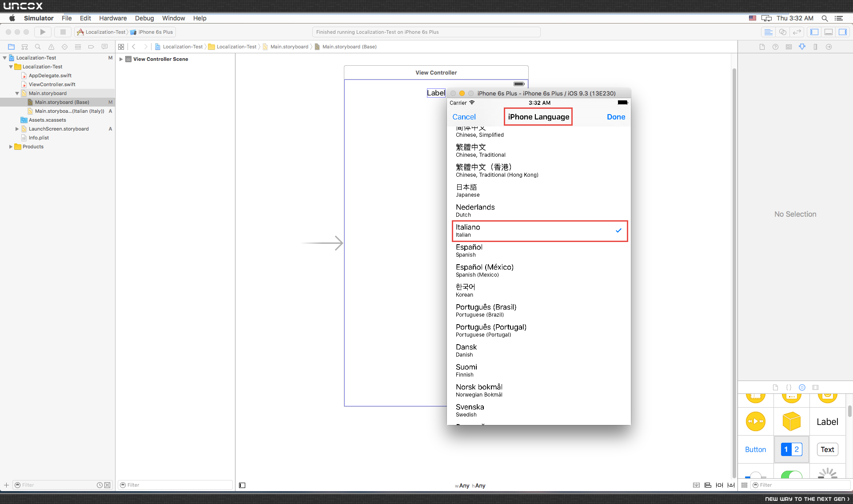Screen dimensions: 853x504
Task: Show the Identity inspector
Action: tap(789, 47)
